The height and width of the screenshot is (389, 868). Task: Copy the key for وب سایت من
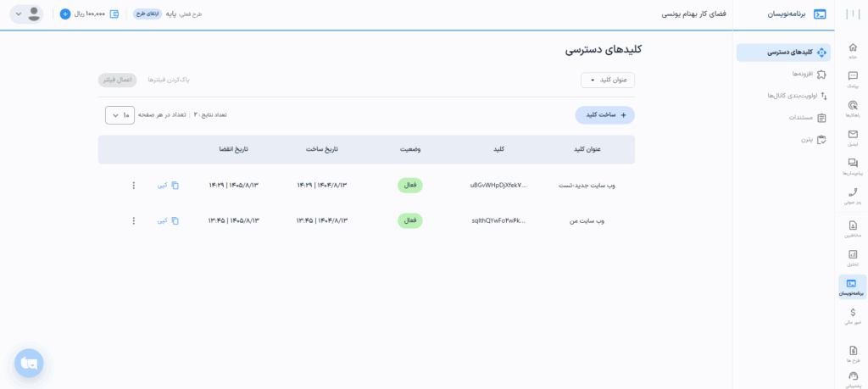[x=169, y=220]
